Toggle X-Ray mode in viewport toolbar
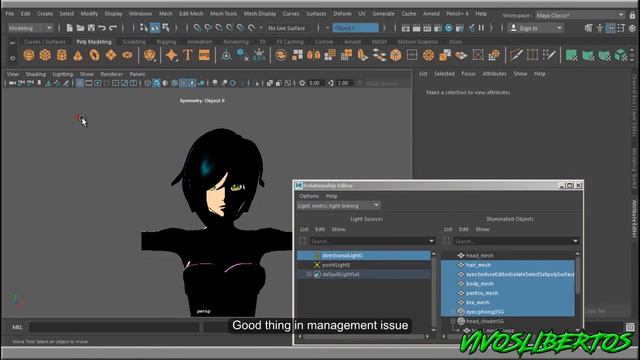 pos(269,83)
